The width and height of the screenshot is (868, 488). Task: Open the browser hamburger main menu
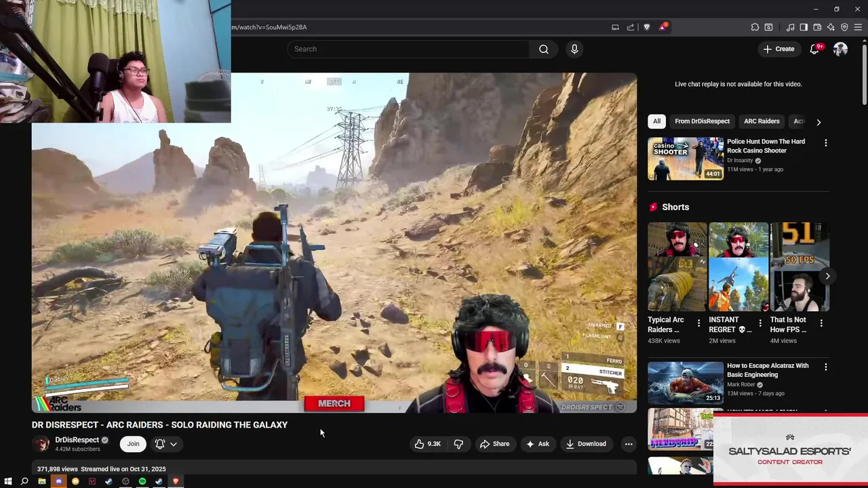[858, 27]
